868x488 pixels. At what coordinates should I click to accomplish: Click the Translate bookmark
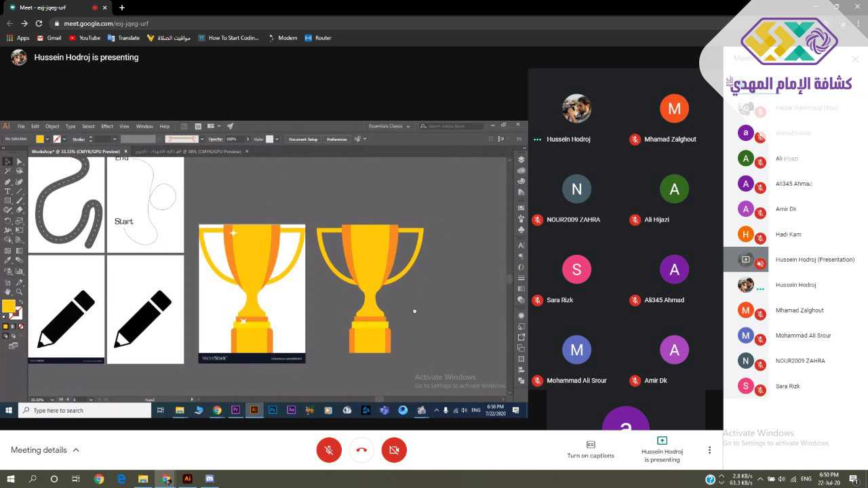[x=123, y=38]
